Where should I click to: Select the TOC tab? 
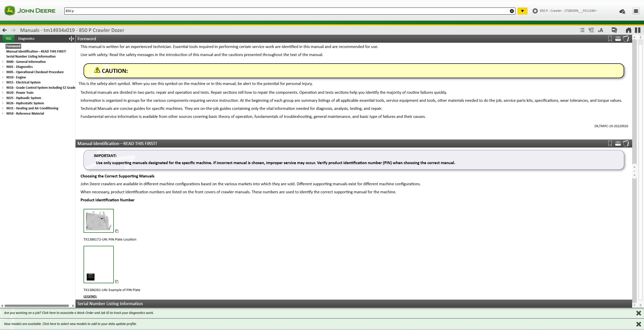tap(8, 38)
